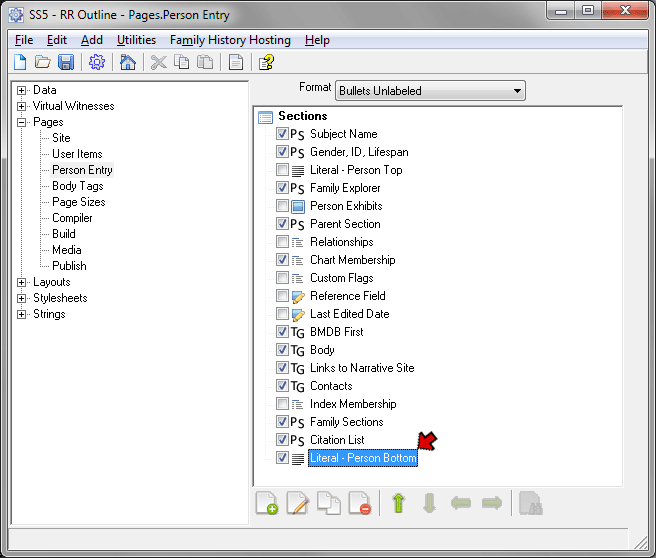
Task: Check the Relationships section checkbox
Action: tap(282, 242)
